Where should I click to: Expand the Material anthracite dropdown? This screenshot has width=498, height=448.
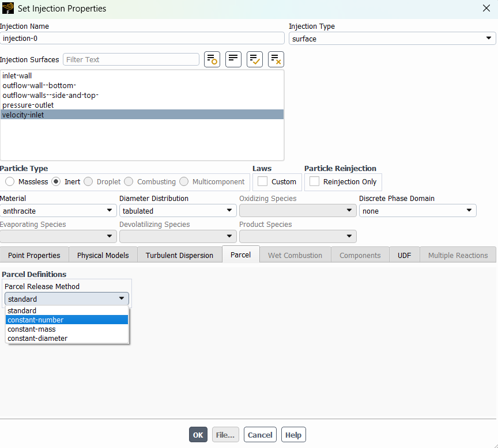pos(58,211)
